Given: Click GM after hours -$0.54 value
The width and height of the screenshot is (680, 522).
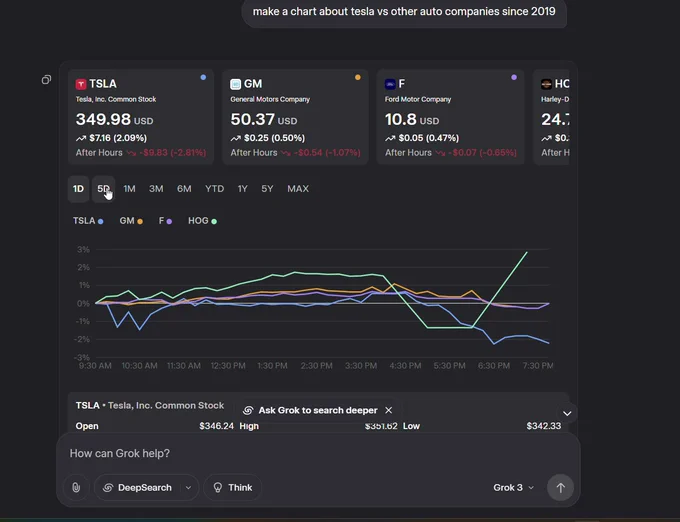Looking at the screenshot, I should click(327, 153).
